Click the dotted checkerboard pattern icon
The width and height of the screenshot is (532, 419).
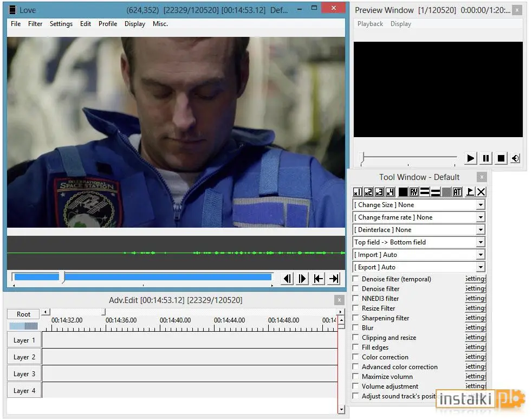click(x=446, y=192)
